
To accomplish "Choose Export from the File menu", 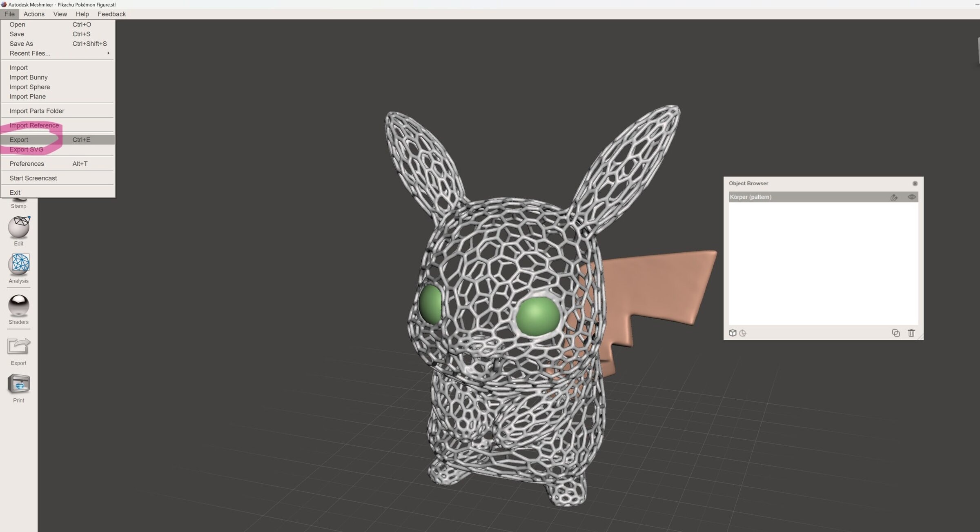I will (19, 140).
